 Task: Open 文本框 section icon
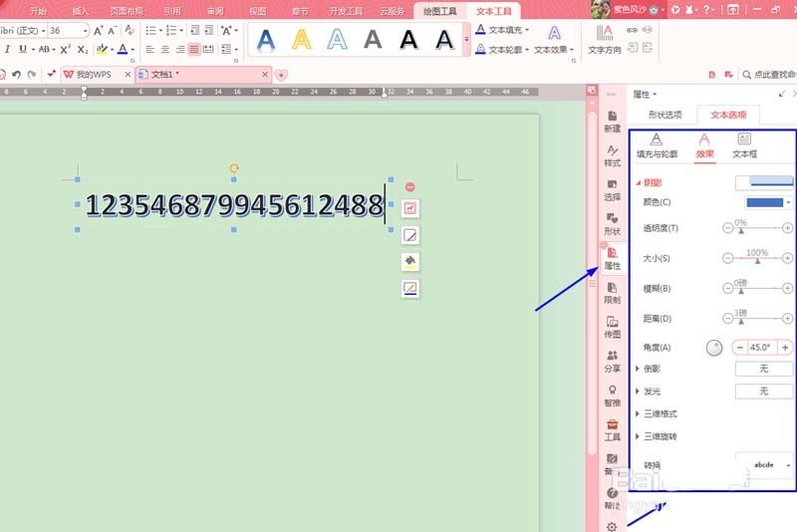click(744, 145)
